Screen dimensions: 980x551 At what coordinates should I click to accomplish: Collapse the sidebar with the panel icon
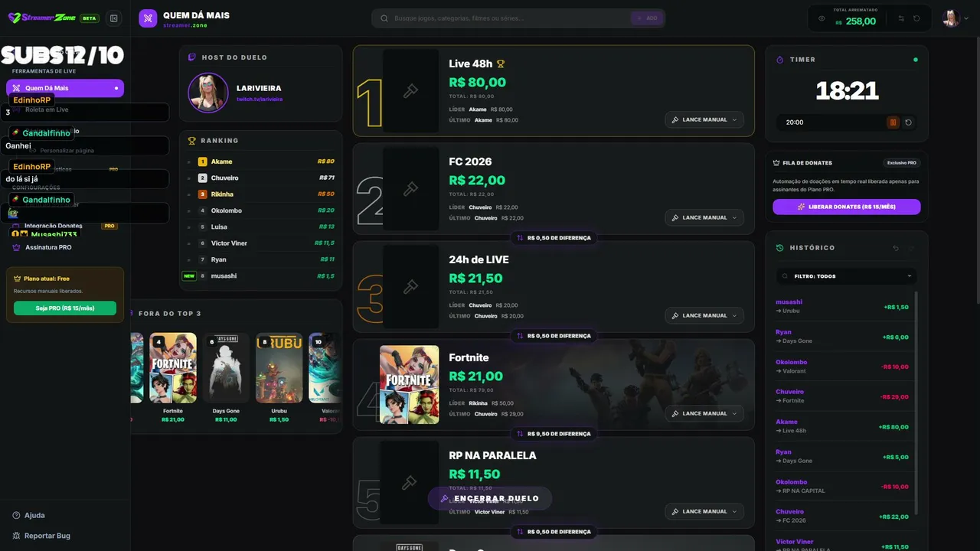pos(113,18)
